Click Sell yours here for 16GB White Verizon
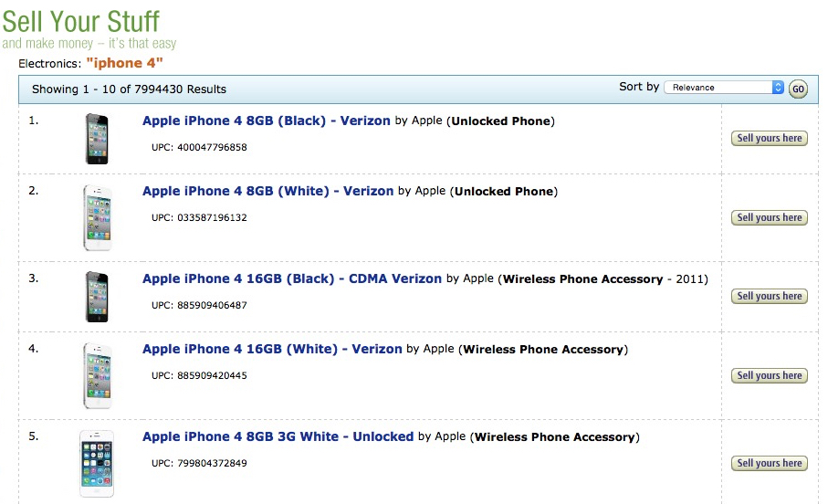828x504 pixels. pos(770,375)
